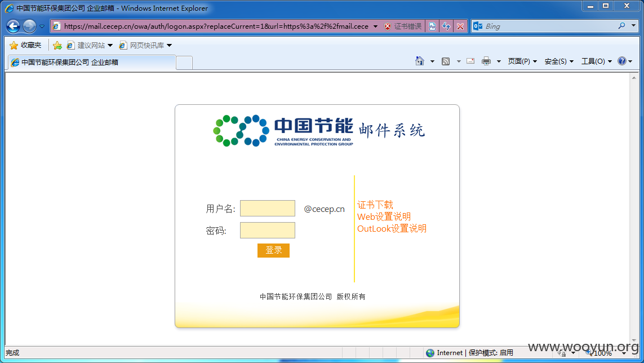644x363 pixels.
Task: Click the 用户名 username input field
Action: pyautogui.click(x=268, y=208)
